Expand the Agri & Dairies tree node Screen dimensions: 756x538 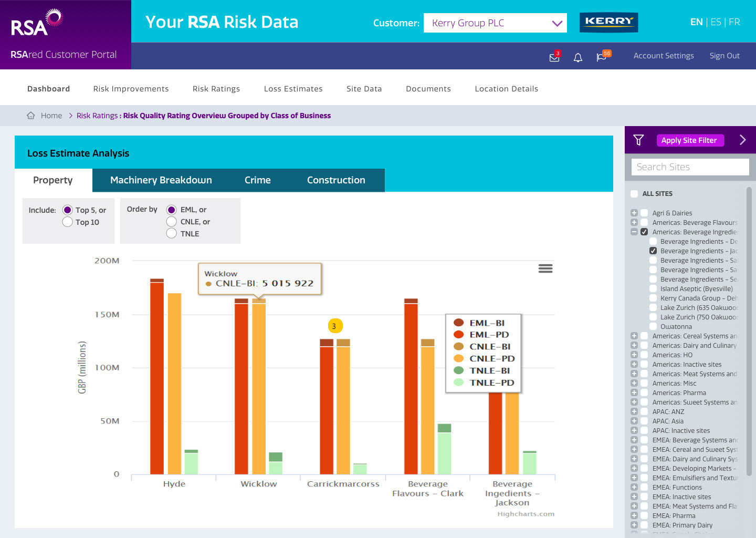pyautogui.click(x=634, y=213)
